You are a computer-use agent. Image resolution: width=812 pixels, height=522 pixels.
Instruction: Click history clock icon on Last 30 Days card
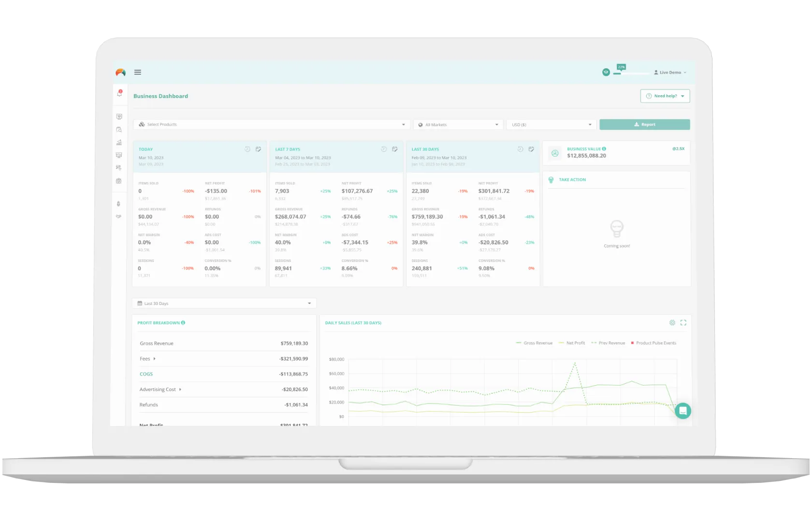click(x=521, y=149)
